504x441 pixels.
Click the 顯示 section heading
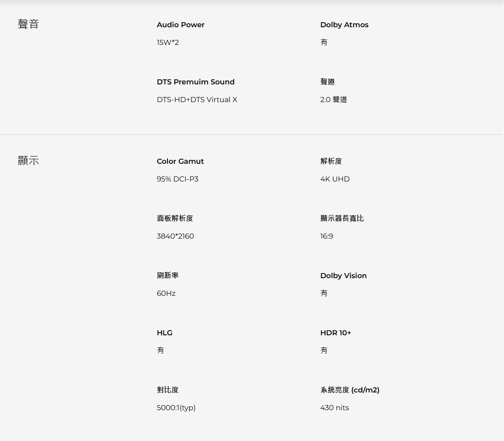pyautogui.click(x=28, y=161)
